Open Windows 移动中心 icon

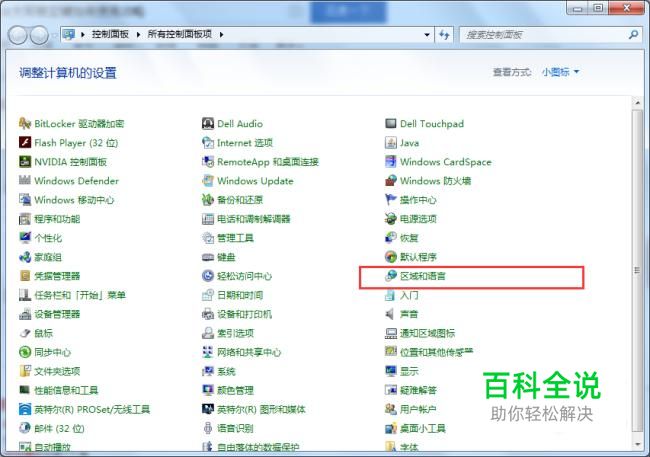tap(25, 199)
